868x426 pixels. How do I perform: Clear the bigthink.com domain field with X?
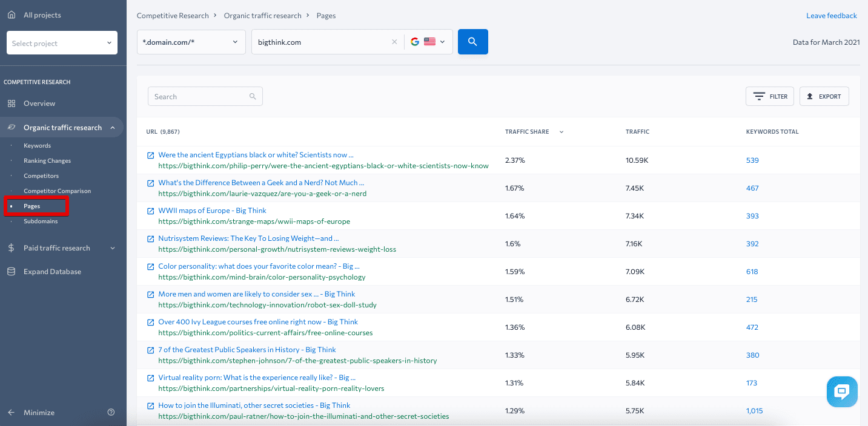point(394,42)
